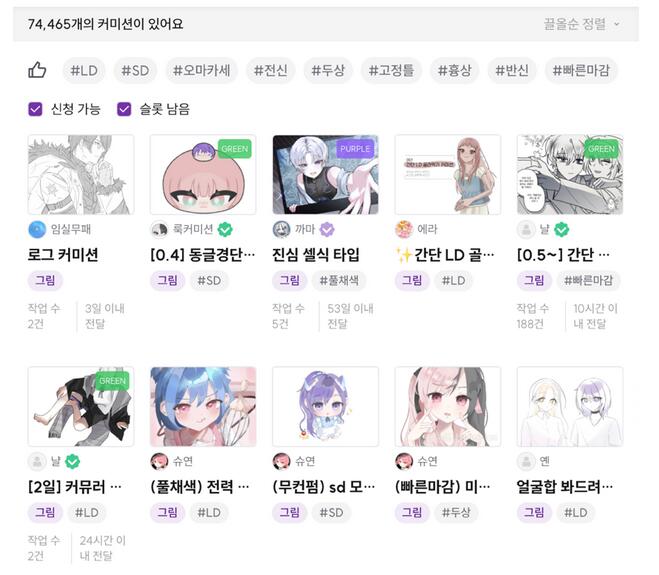Click green verified badge next to 룩커미션
The image size is (659, 575).
coord(225,229)
